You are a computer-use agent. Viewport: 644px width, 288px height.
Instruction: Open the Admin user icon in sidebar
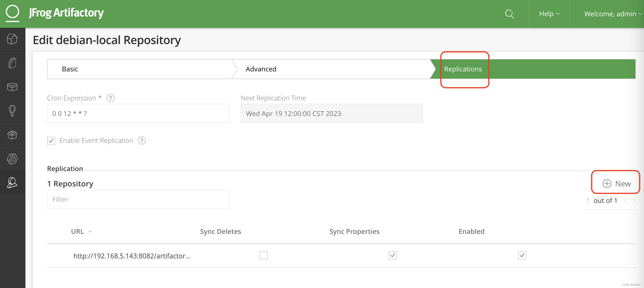pos(12,183)
